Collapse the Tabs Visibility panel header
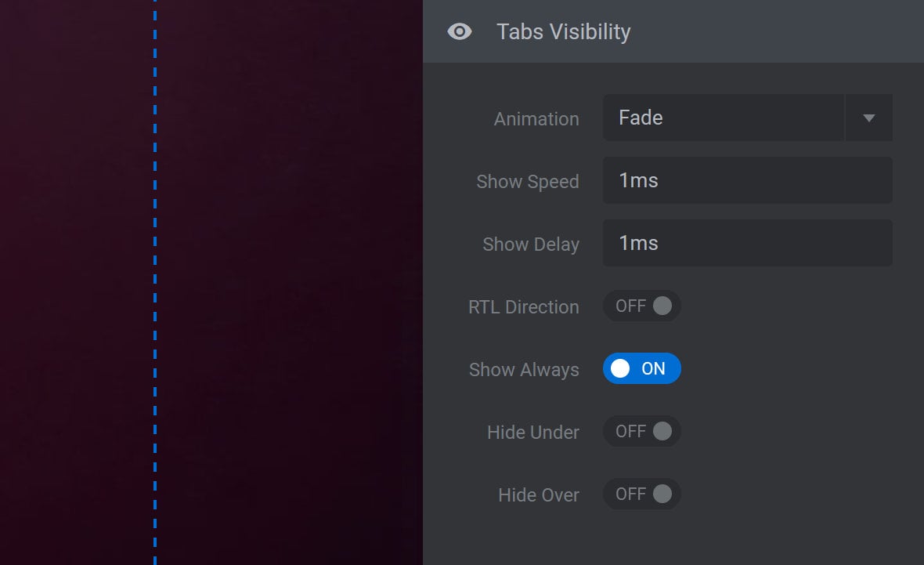The image size is (924, 565). coord(673,31)
